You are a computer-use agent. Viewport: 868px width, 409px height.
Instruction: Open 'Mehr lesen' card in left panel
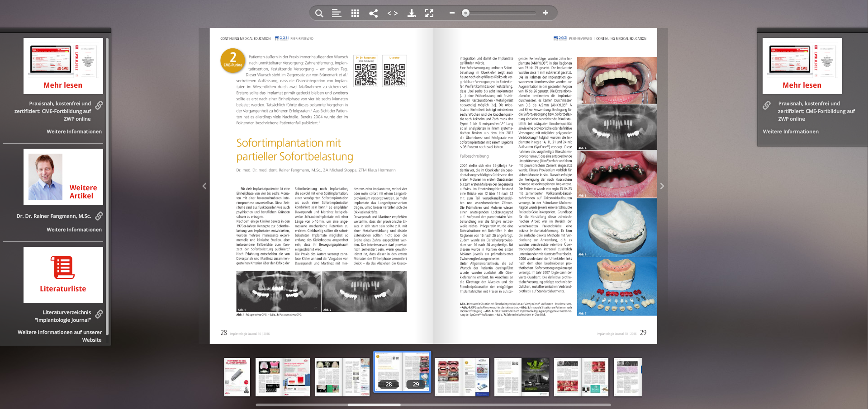coord(63,66)
